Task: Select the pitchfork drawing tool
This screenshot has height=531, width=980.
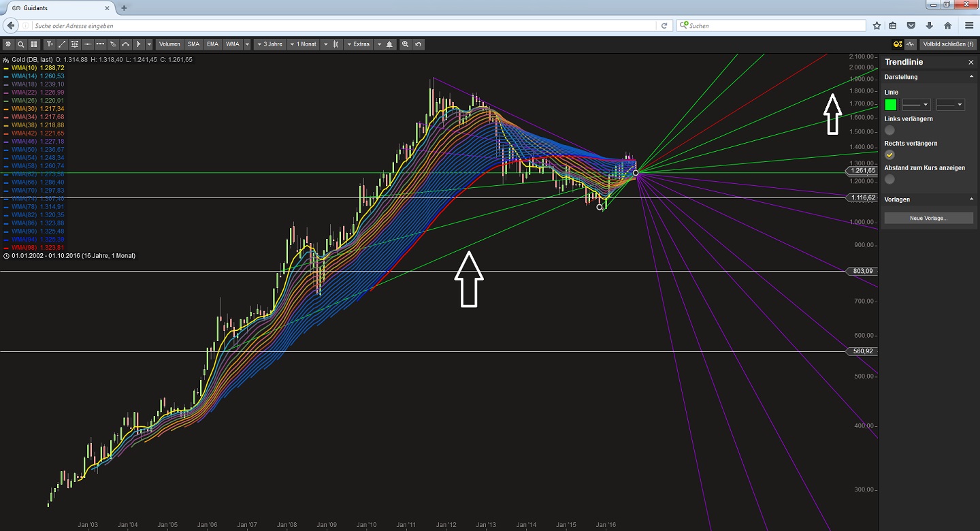Action: (113, 44)
